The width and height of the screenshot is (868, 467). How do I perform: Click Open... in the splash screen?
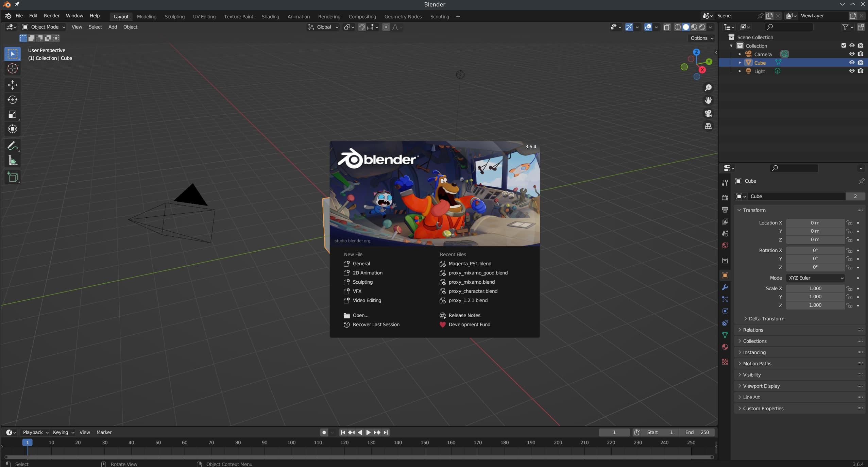pyautogui.click(x=360, y=315)
